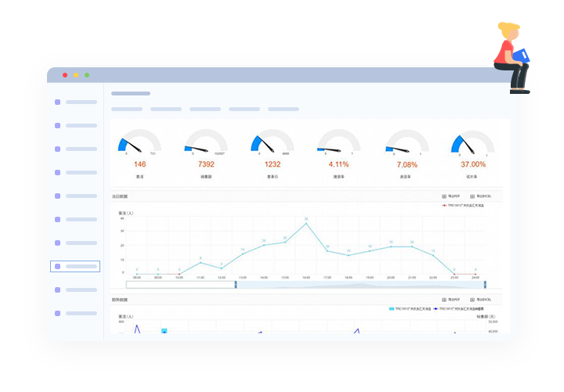
Task: Click the seventh sidebar item's purple icon
Action: (57, 243)
